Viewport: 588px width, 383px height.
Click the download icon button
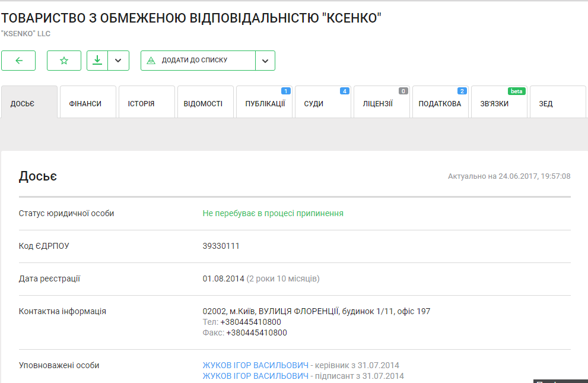click(x=97, y=61)
